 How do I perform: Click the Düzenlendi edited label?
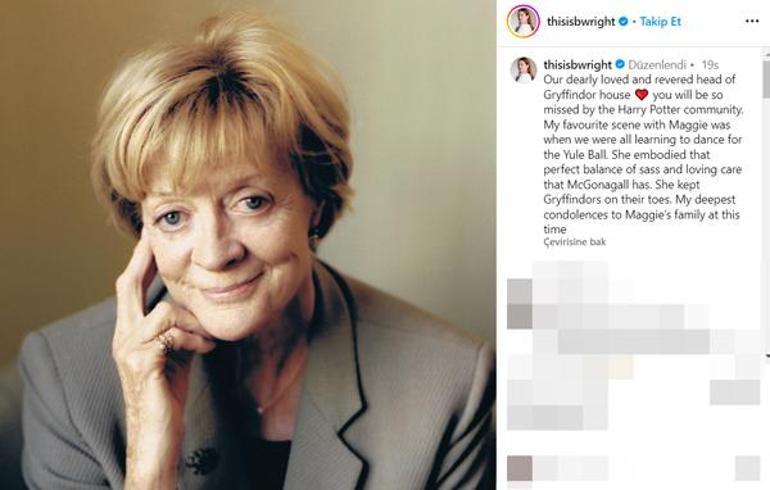[x=657, y=65]
